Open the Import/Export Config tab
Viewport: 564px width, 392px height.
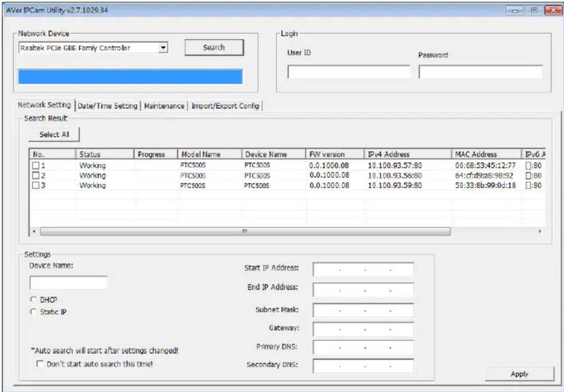(225, 106)
